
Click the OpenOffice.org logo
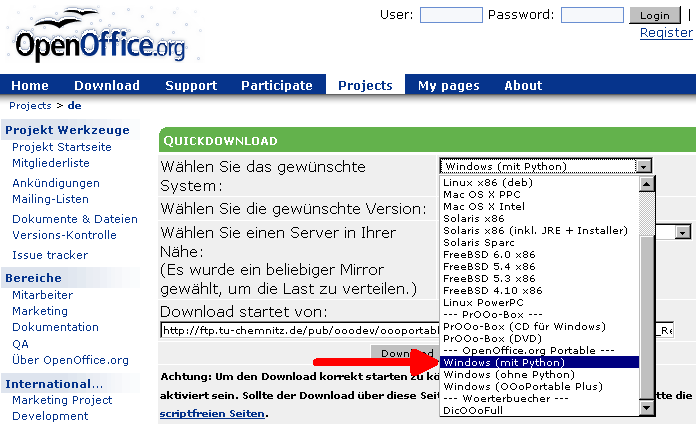click(98, 41)
